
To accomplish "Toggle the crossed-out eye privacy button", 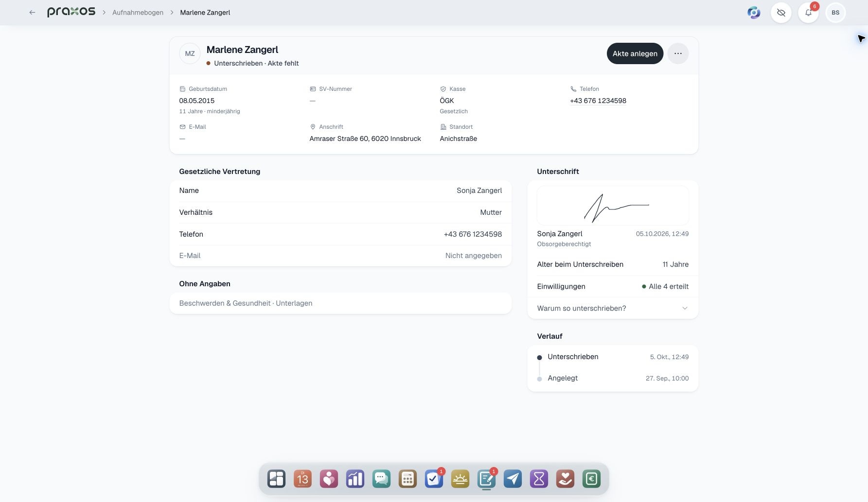I will (x=781, y=13).
